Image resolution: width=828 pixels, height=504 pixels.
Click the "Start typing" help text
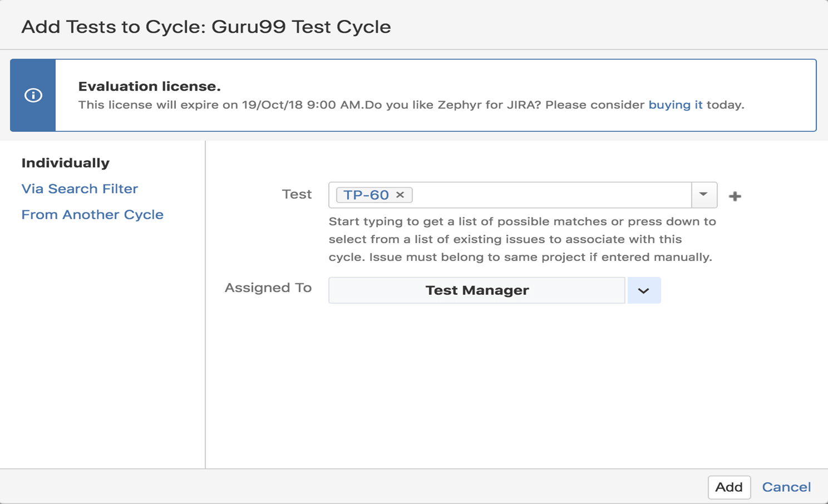pos(521,239)
